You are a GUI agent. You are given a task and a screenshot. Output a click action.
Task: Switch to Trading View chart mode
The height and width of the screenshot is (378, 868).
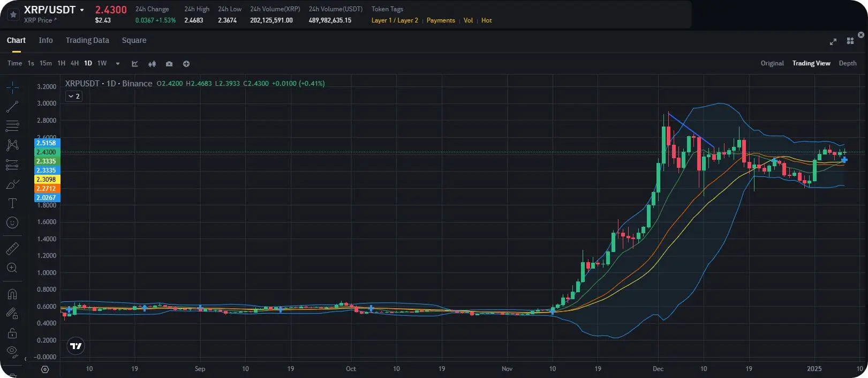coord(811,63)
